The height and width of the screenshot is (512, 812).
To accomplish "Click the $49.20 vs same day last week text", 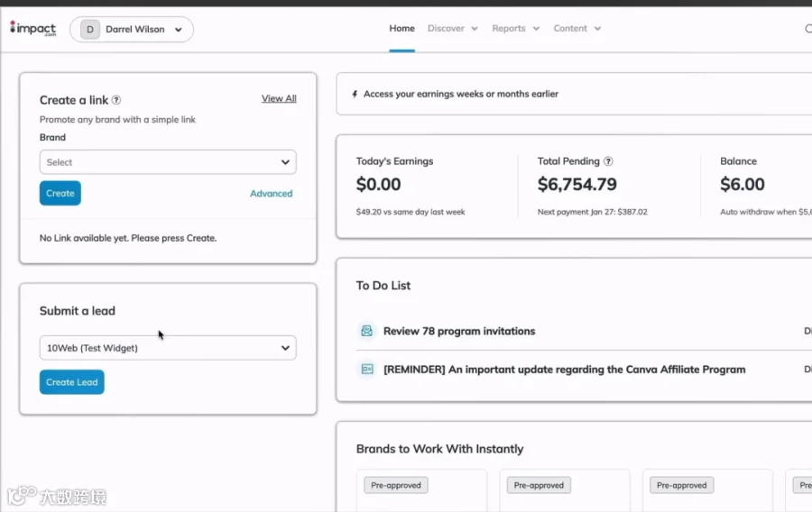I will click(411, 212).
